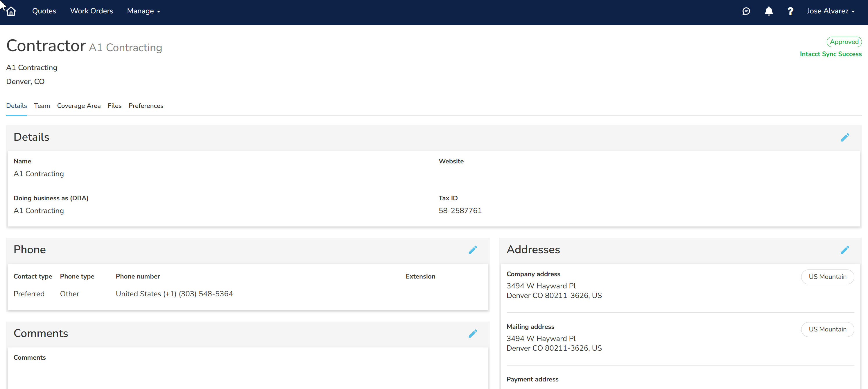Click the pencil icon on the Comments section
Screen dimensions: 868x389
(473, 333)
